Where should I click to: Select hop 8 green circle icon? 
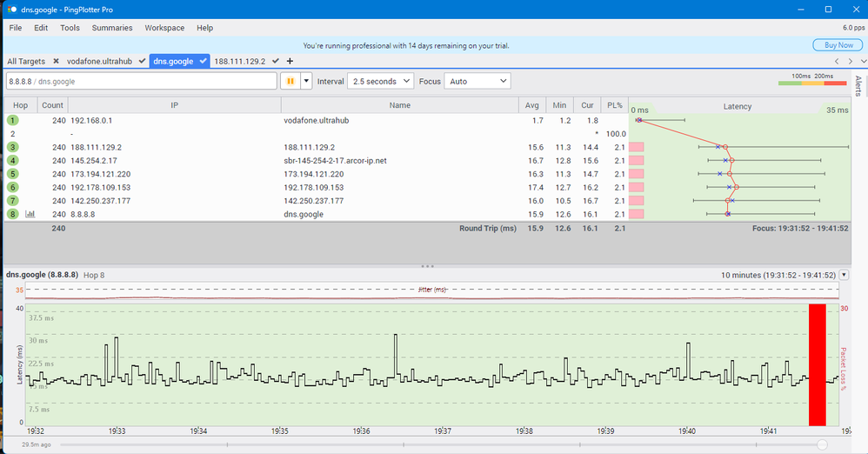tap(13, 214)
